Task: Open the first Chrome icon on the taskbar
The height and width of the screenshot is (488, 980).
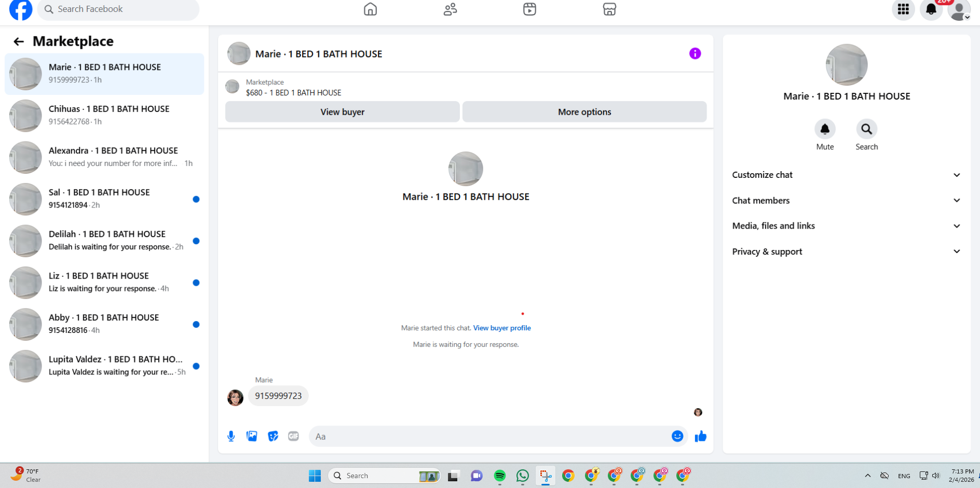Action: pyautogui.click(x=568, y=476)
